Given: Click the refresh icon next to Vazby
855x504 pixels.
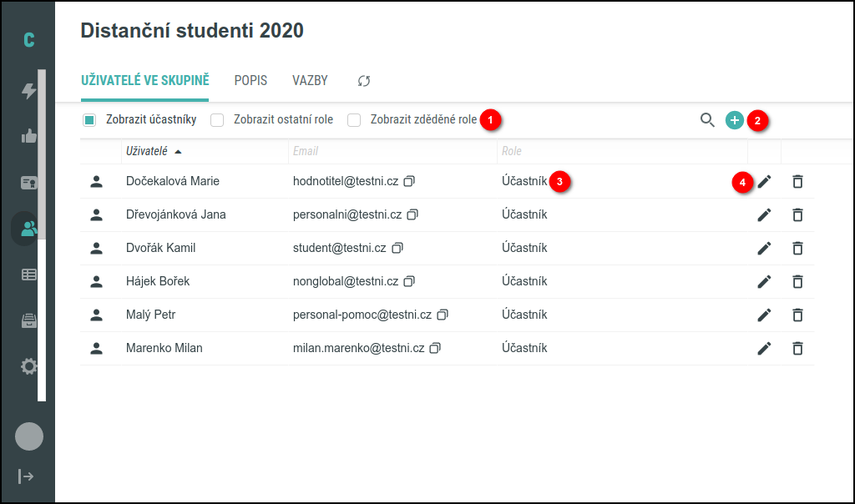Looking at the screenshot, I should click(x=363, y=81).
